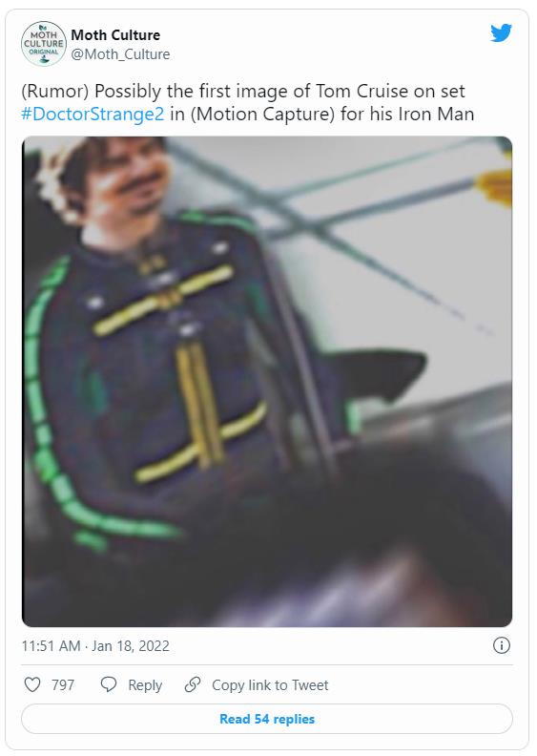Open the Moth Culture display name
This screenshot has height=756, width=537.
pyautogui.click(x=115, y=34)
